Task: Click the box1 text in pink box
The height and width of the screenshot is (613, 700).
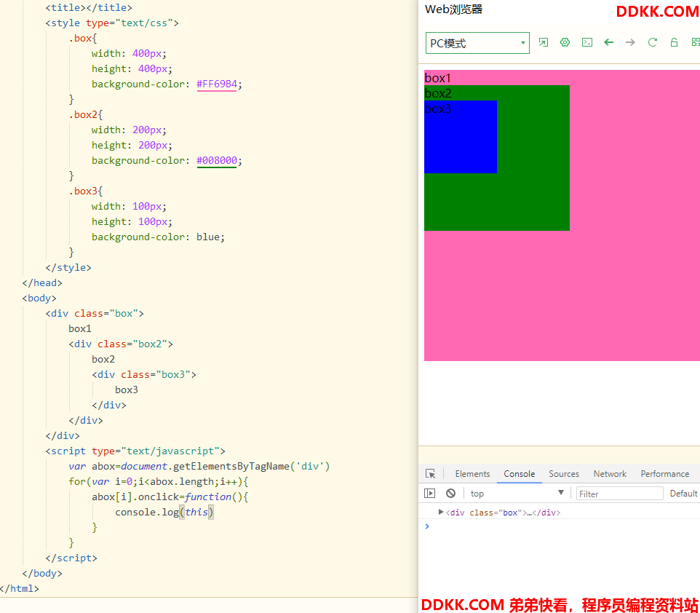Action: tap(437, 78)
